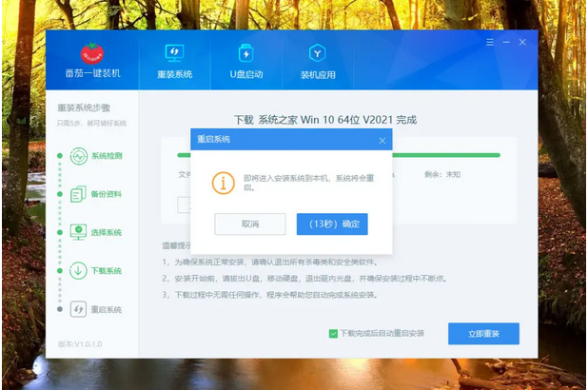Click the download complete Win 10 heading
The width and height of the screenshot is (588, 390).
click(x=325, y=120)
